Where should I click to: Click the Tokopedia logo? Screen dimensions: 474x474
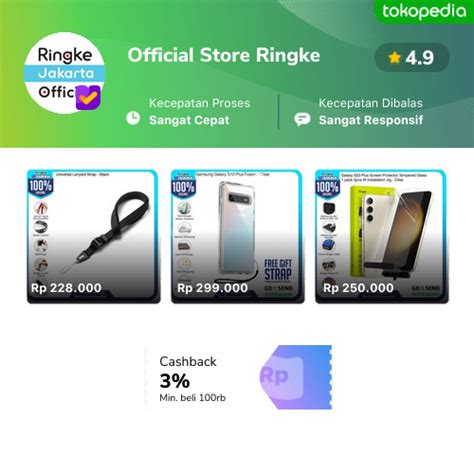point(424,12)
